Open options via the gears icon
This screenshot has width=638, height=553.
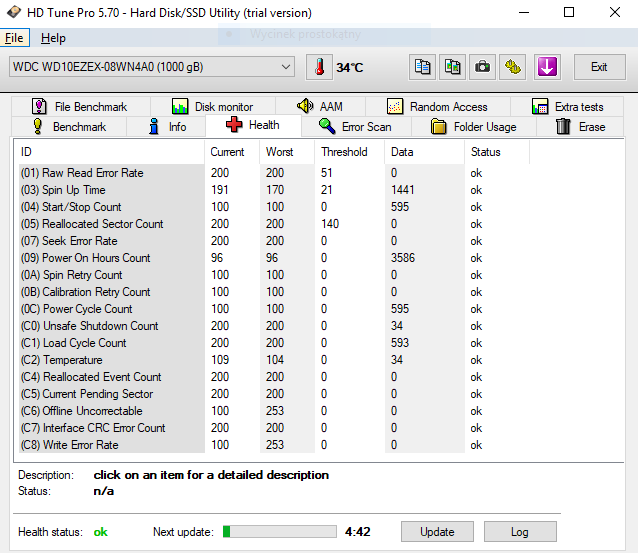513,67
